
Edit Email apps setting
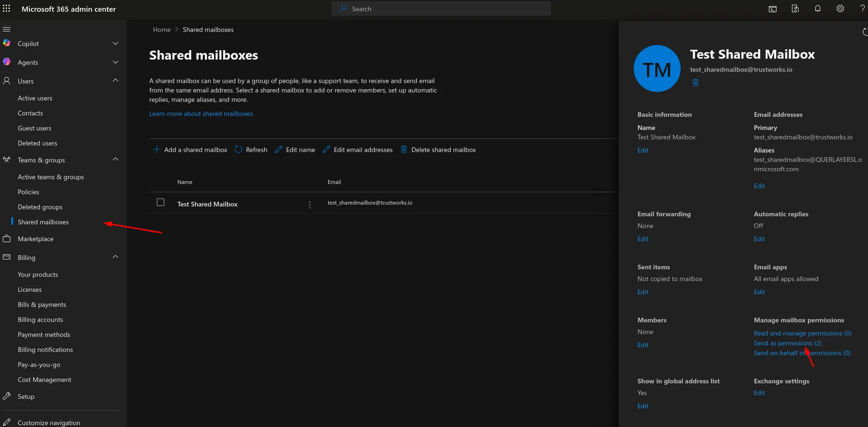[x=760, y=292]
